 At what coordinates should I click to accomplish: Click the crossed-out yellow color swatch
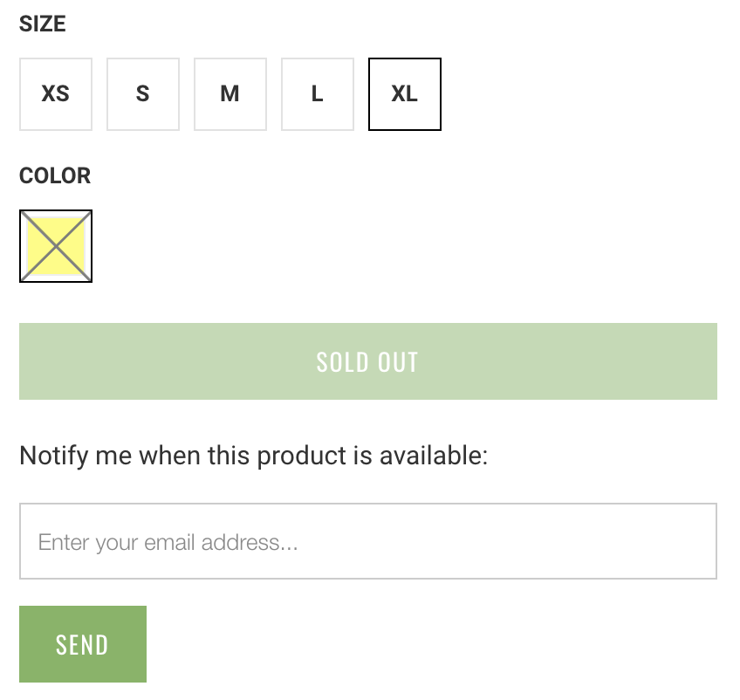[56, 246]
